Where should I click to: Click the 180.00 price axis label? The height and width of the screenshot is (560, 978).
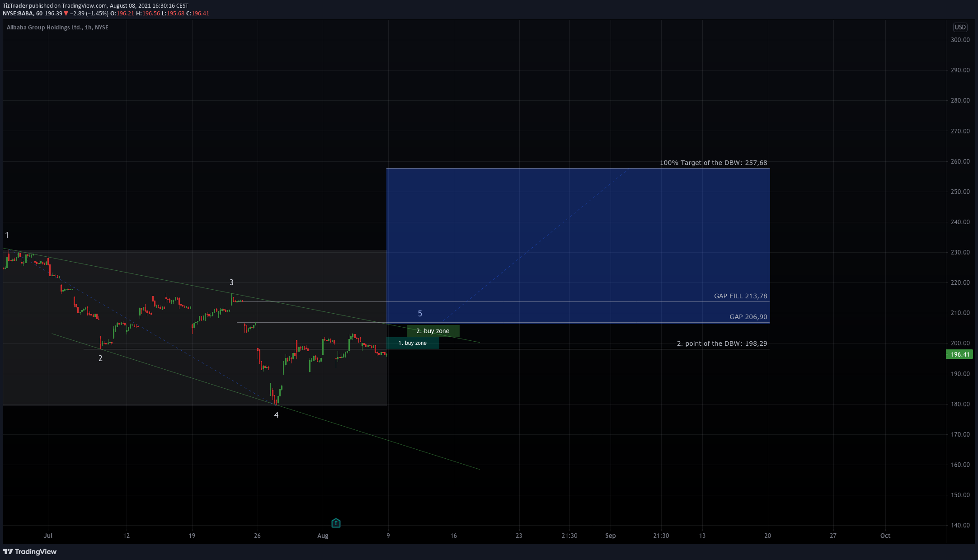960,404
